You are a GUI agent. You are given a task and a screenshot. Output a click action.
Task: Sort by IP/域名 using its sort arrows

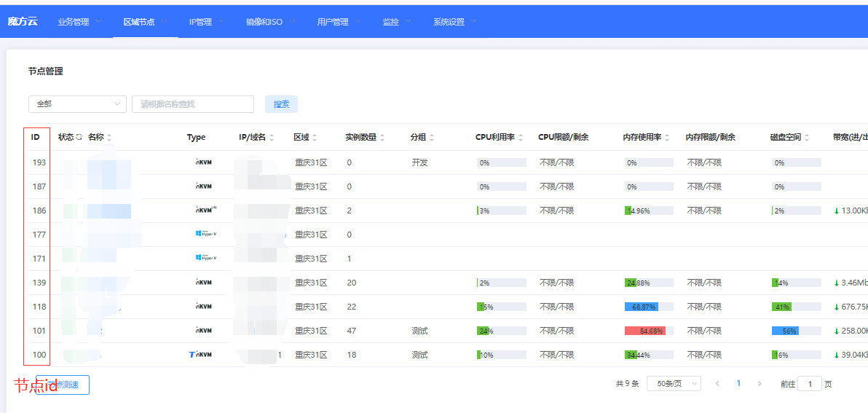click(271, 137)
